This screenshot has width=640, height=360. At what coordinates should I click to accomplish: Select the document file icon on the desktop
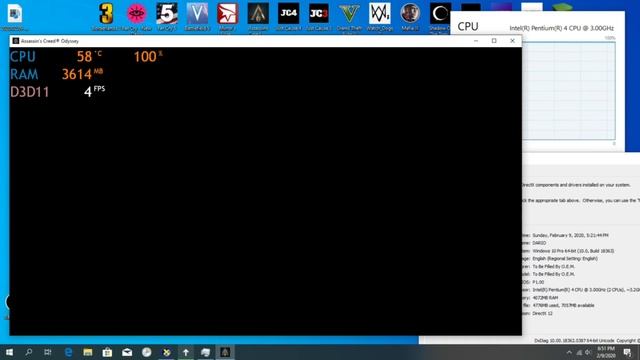tap(15, 14)
